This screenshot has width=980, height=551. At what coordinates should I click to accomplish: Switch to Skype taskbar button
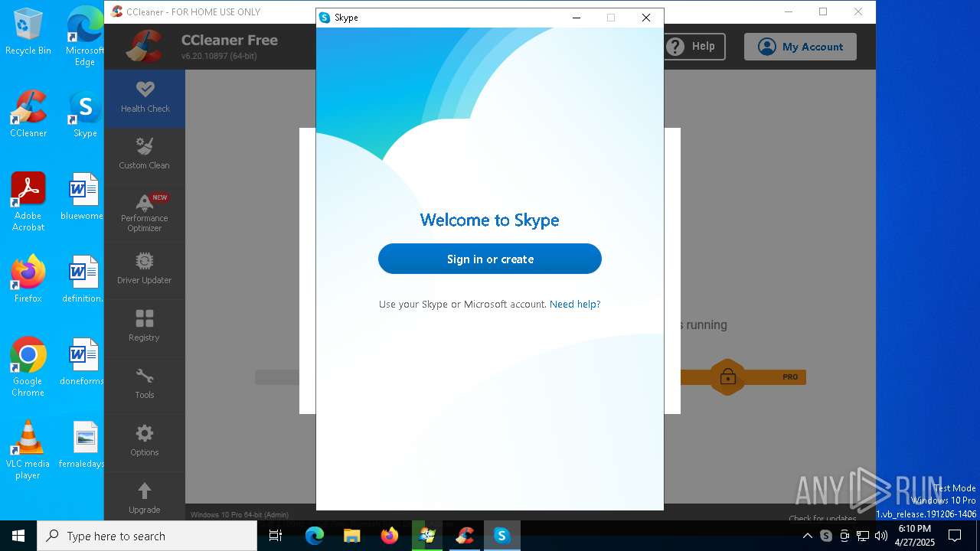tap(501, 536)
